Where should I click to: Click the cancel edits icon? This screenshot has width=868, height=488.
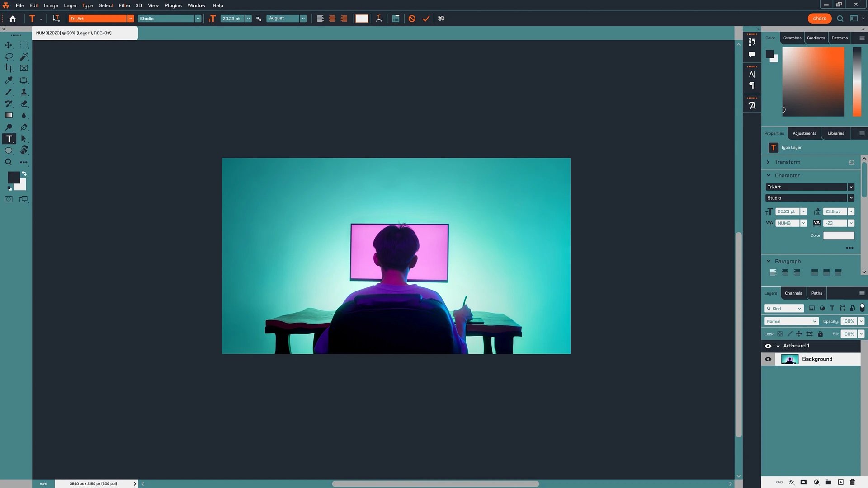pyautogui.click(x=412, y=19)
